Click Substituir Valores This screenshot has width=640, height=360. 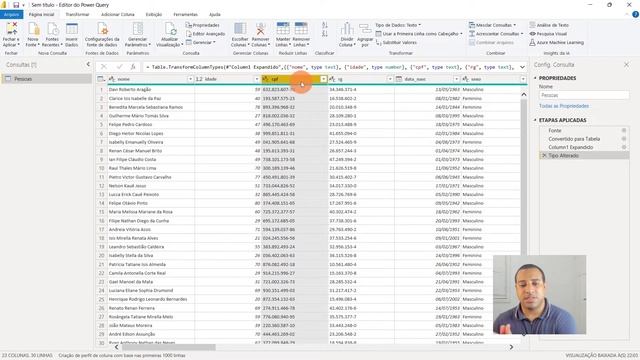click(396, 42)
